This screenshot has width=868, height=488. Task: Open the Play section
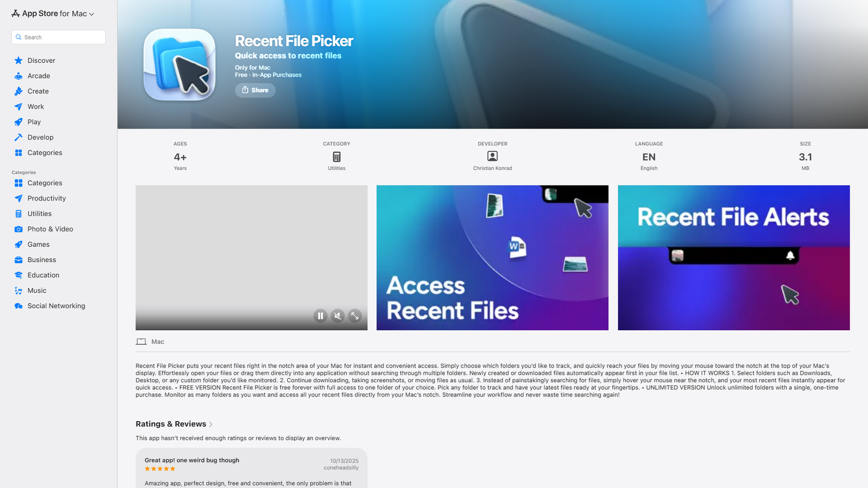pos(34,121)
